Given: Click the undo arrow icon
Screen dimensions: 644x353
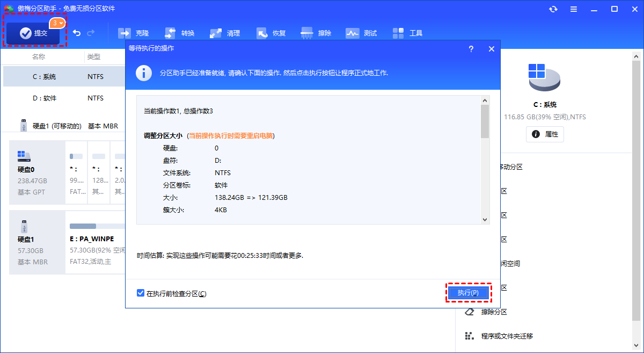Looking at the screenshot, I should pos(77,33).
